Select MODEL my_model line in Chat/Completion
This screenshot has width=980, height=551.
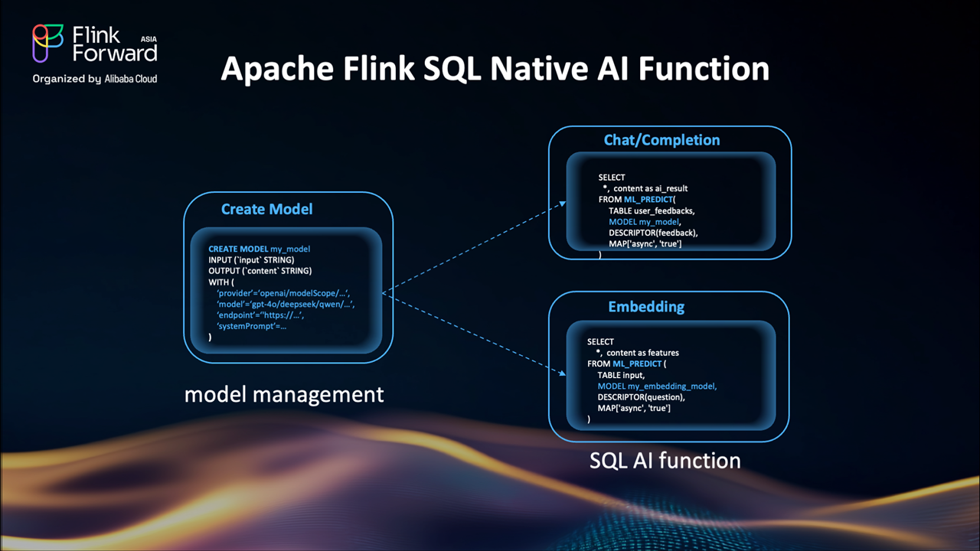[x=645, y=221]
